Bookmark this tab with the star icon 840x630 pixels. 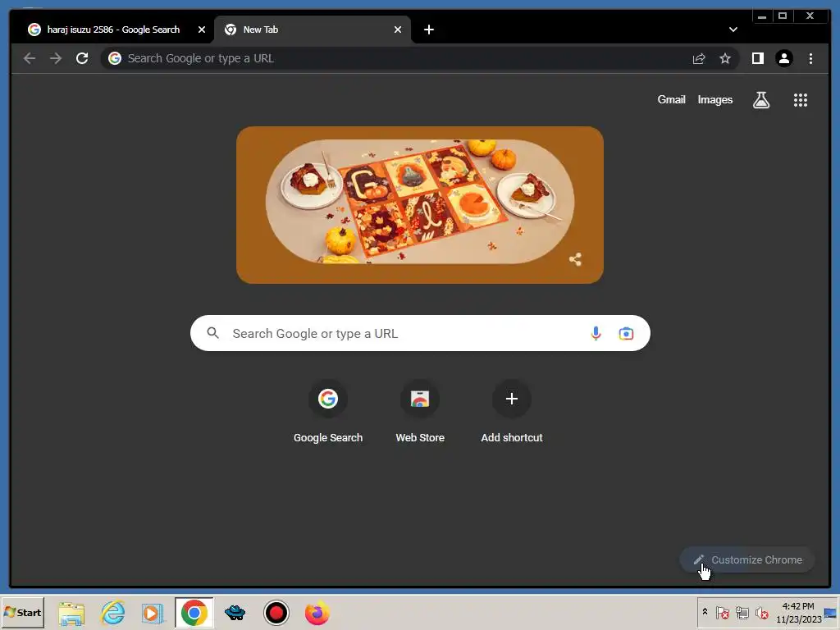tap(725, 58)
